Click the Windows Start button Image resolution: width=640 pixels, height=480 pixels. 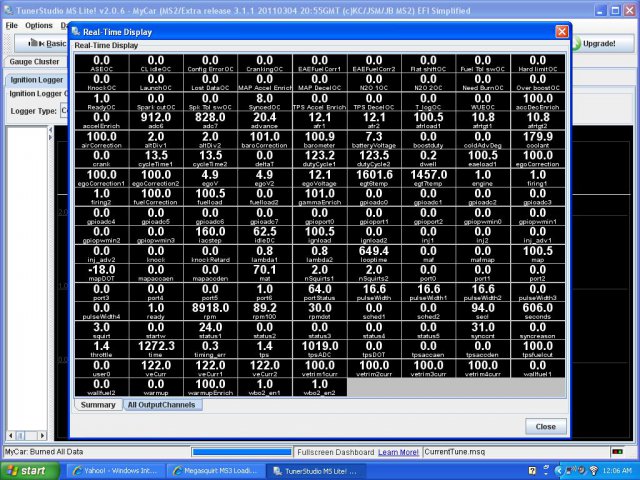(x=27, y=470)
